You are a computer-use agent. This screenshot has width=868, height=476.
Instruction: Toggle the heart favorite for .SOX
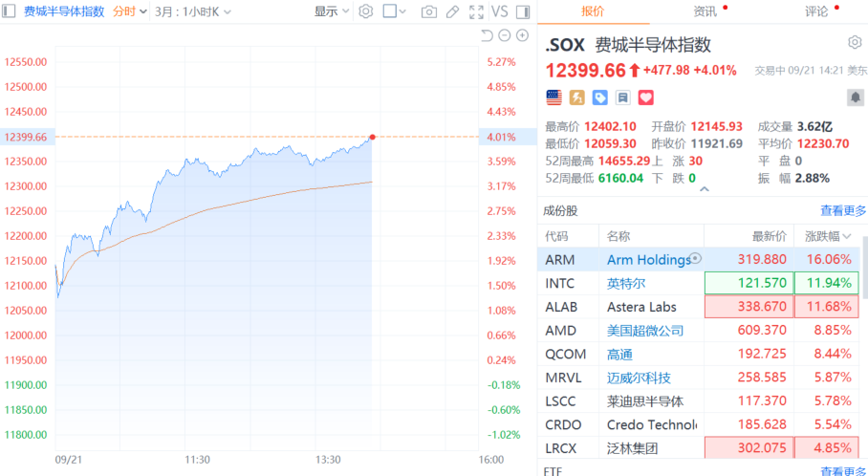[645, 97]
